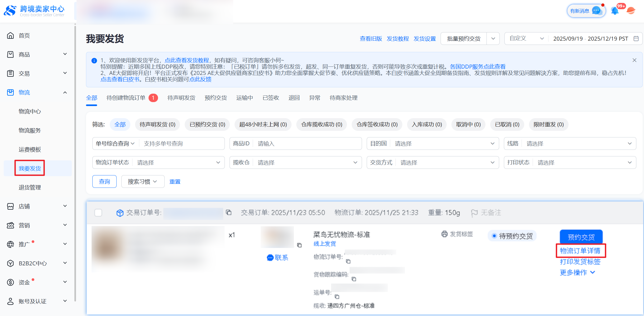This screenshot has height=316, width=644.
Task: Tick the order row checkbox
Action: tap(98, 213)
